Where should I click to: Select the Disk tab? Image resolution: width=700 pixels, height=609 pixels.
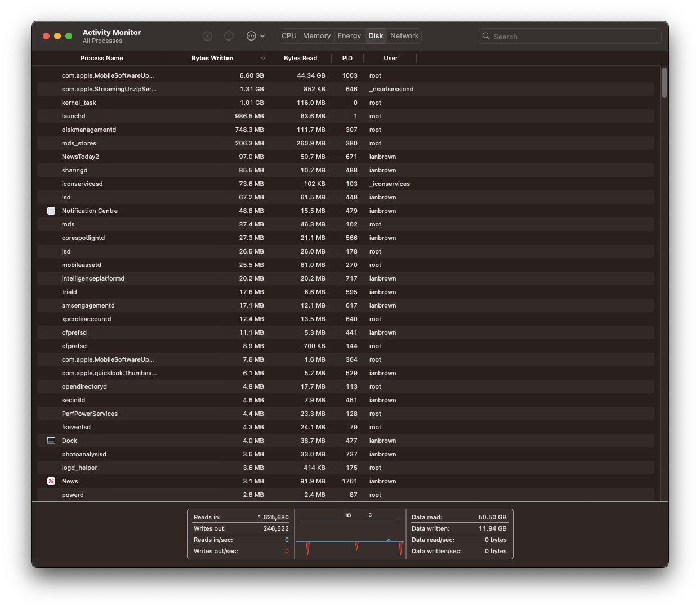[376, 36]
